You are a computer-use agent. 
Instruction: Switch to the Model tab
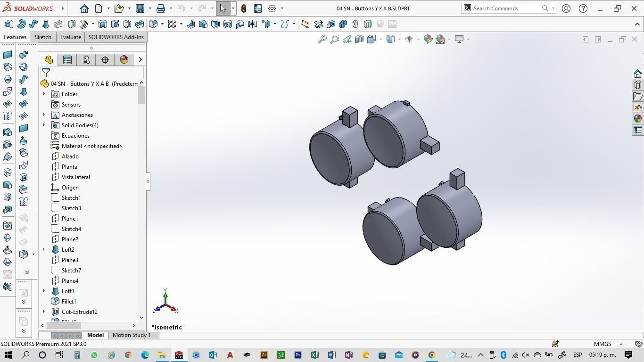95,335
